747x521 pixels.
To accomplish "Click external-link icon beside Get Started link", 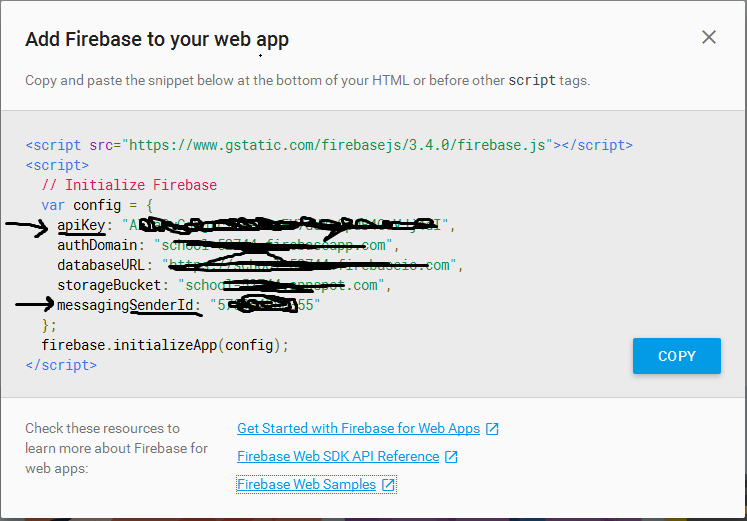I will tap(492, 429).
